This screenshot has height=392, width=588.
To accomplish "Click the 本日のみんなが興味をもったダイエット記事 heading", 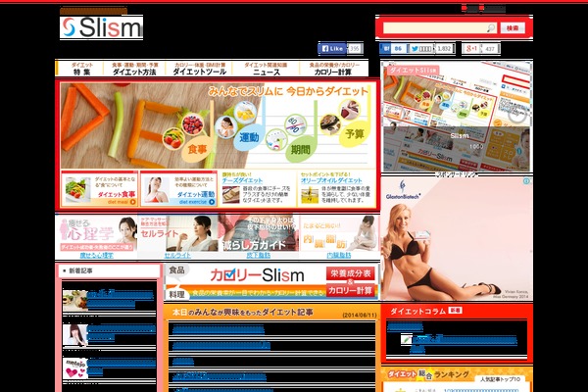I will tap(243, 312).
